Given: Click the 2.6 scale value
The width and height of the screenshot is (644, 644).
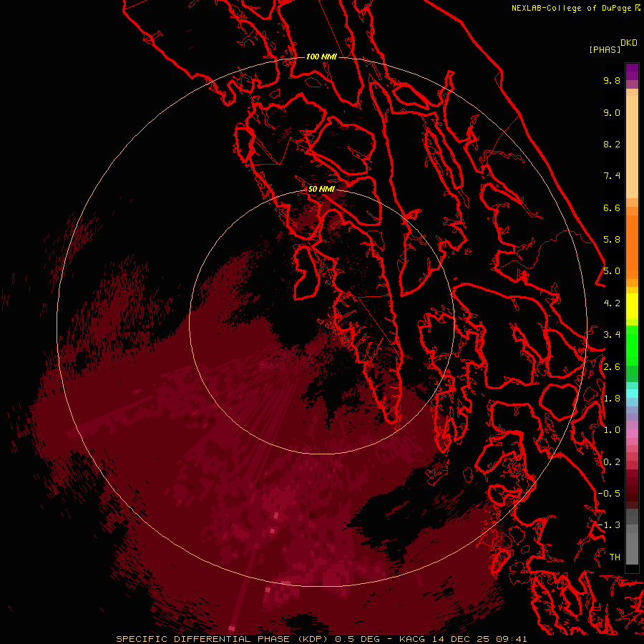Looking at the screenshot, I should click(612, 367).
